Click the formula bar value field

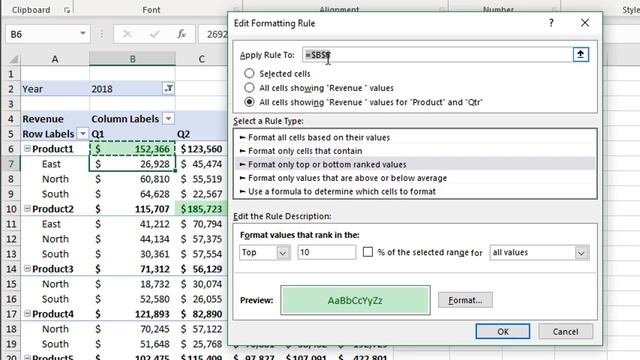[214, 34]
